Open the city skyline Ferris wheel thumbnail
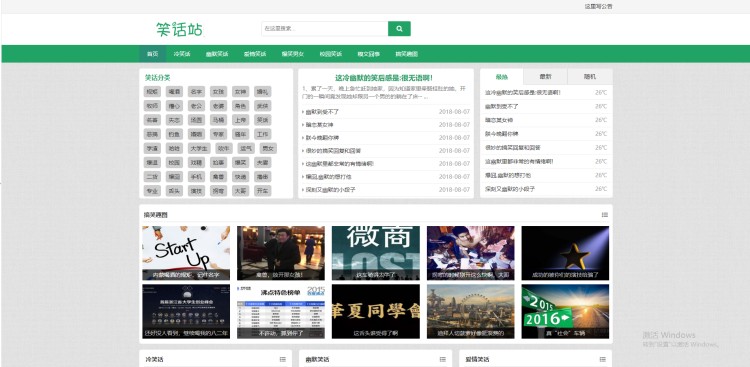This screenshot has width=750, height=367. (x=471, y=311)
